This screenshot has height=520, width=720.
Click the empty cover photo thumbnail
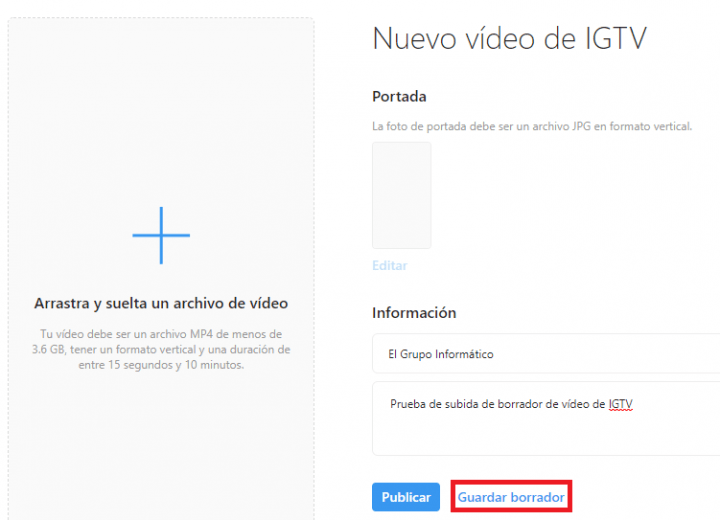(402, 195)
